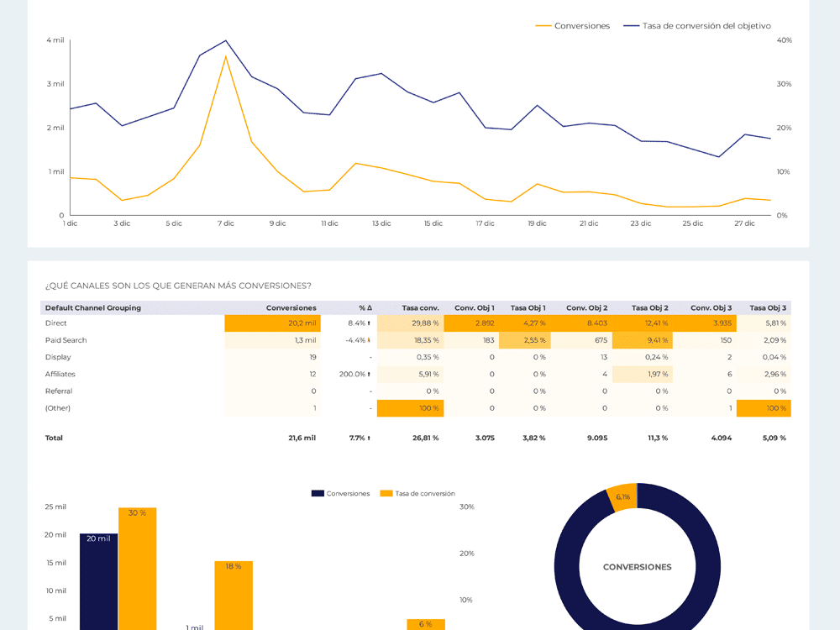Click the Total row at the bottom of the table
This screenshot has height=630, width=840.
click(x=53, y=438)
